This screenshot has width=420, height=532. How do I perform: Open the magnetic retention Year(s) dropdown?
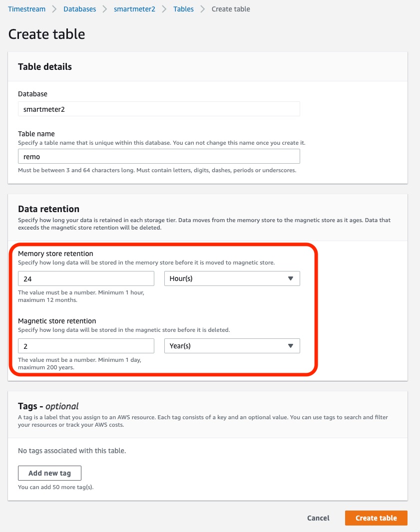pyautogui.click(x=232, y=345)
